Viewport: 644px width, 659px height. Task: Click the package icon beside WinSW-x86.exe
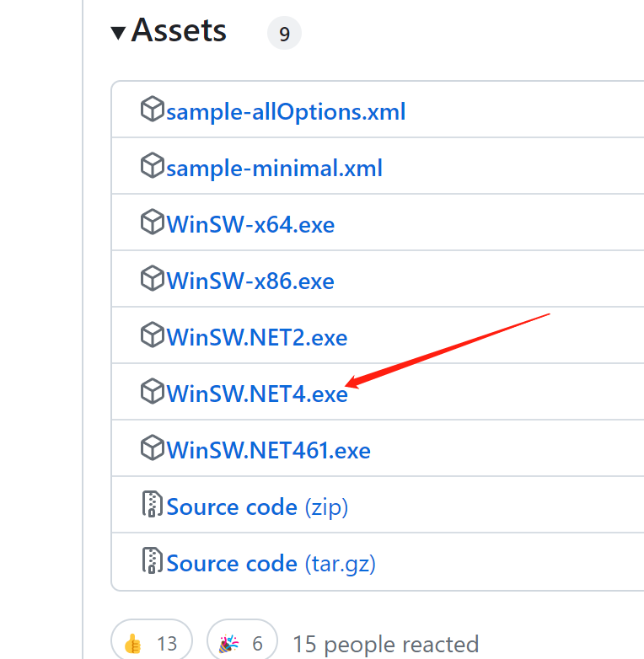coord(153,278)
